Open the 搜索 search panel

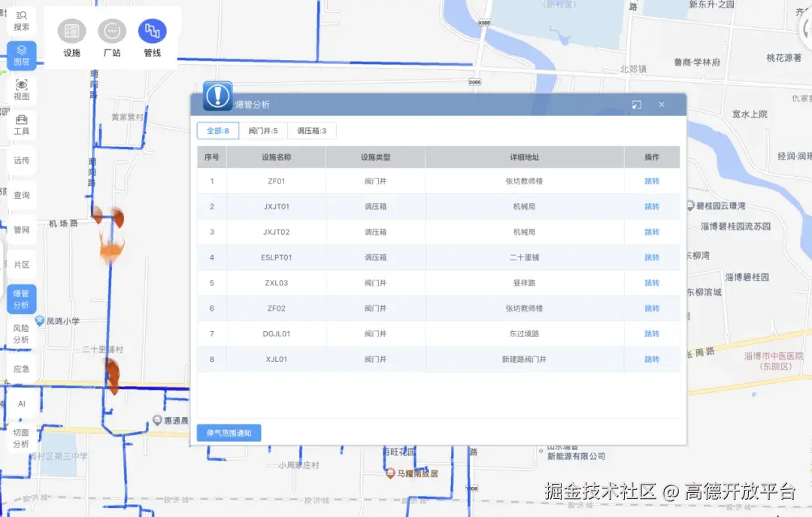click(x=22, y=20)
